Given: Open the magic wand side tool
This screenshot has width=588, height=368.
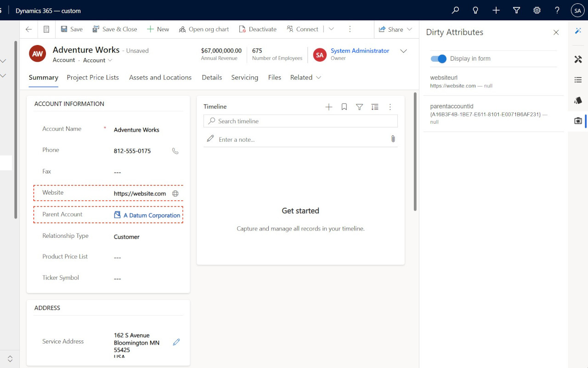Looking at the screenshot, I should point(578,30).
